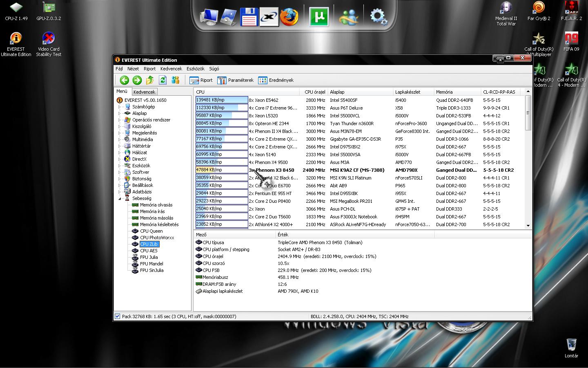
Task: Toggle the status bar checkbox near Pack 32768 KB
Action: tap(118, 316)
